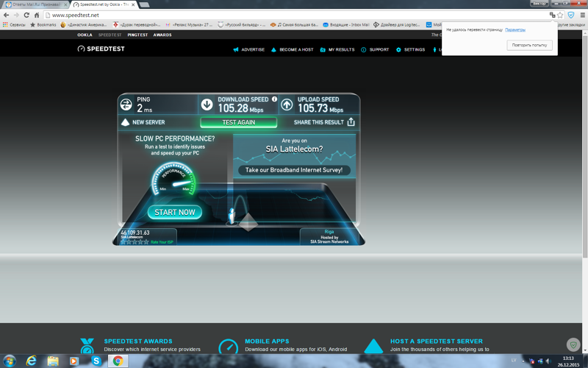Open PINGTEST in top navigation
Screen dimensions: 588x368
point(137,35)
